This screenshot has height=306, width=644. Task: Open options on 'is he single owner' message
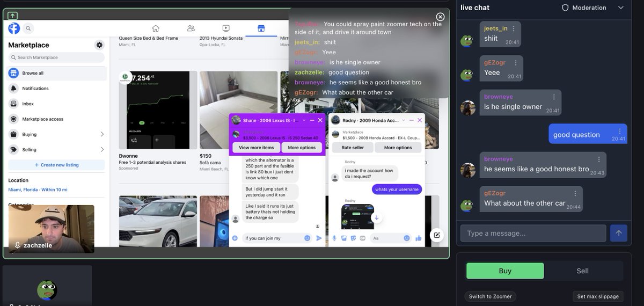pyautogui.click(x=554, y=97)
